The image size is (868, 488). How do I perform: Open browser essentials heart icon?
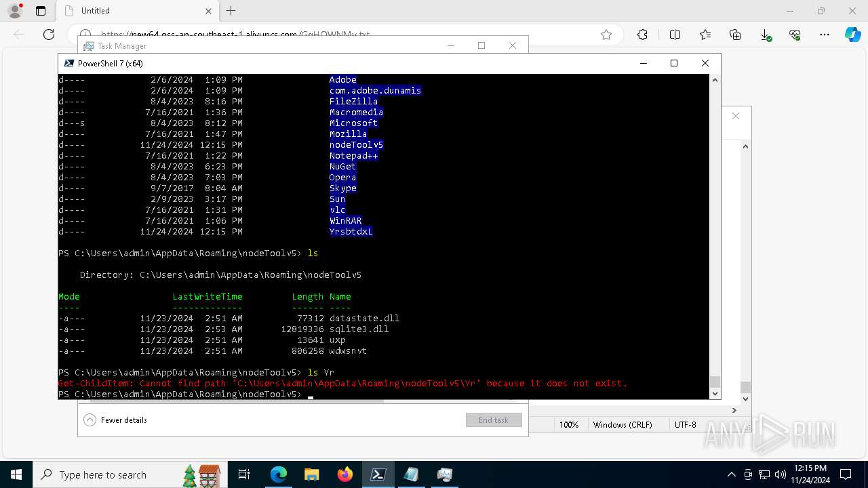click(x=795, y=35)
